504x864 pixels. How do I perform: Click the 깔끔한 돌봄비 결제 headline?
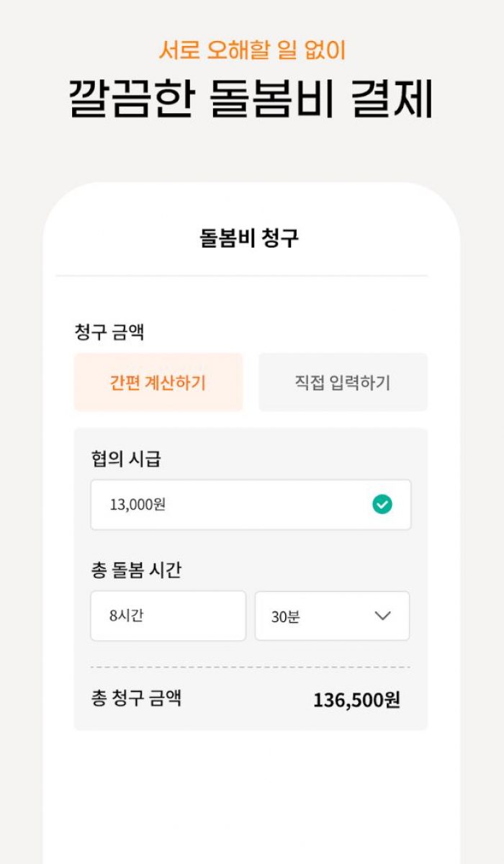(251, 97)
